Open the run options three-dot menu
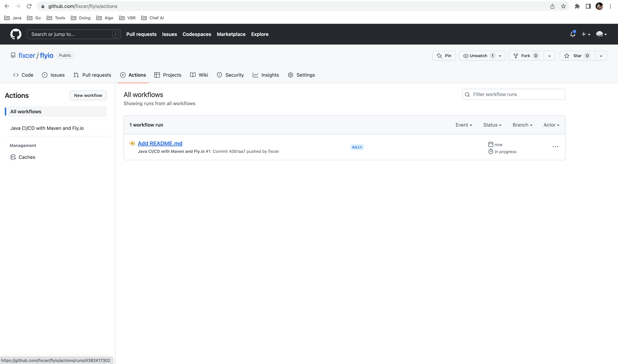This screenshot has width=618, height=364. (x=555, y=147)
